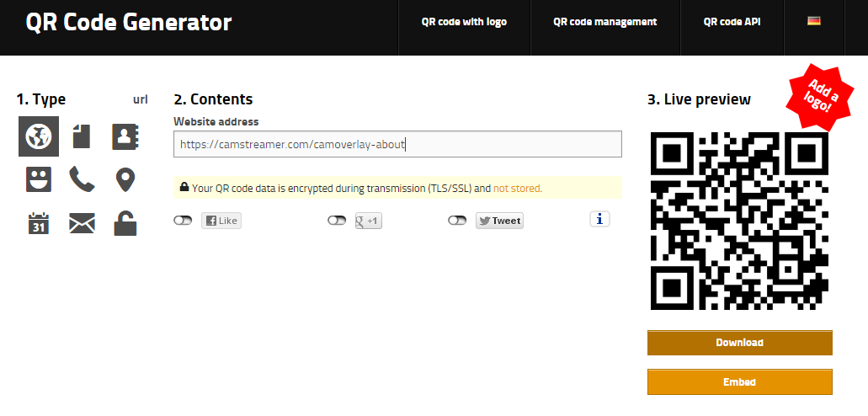Click the Embed button
The image size is (868, 416).
pos(739,382)
